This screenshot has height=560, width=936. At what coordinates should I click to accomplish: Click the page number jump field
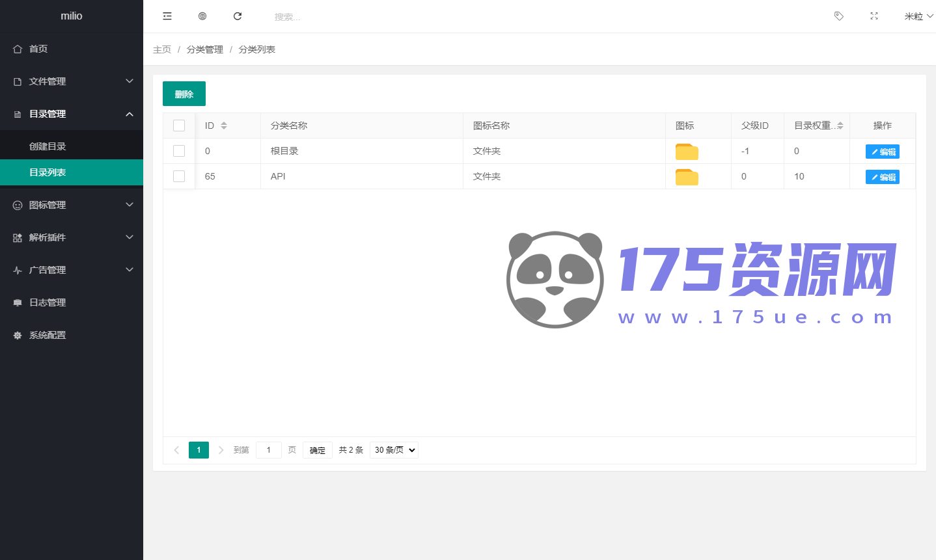coord(269,450)
